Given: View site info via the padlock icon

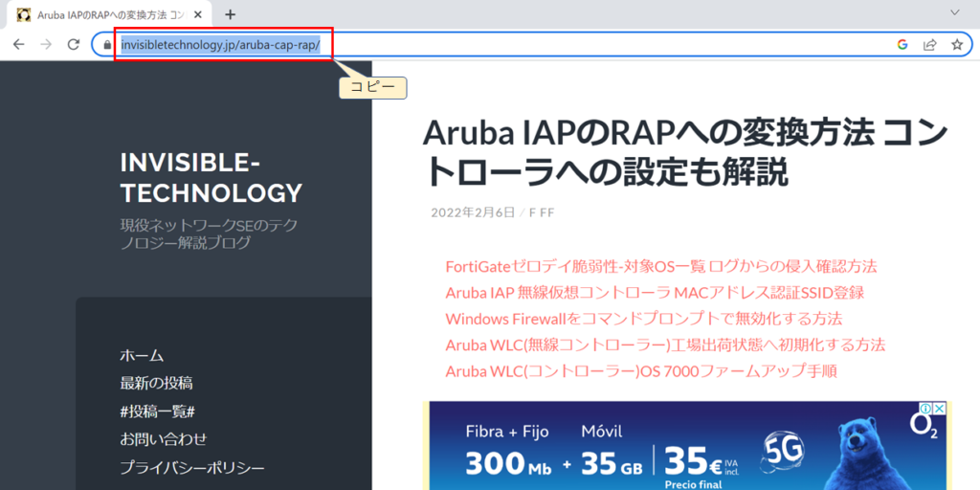Looking at the screenshot, I should coord(107,45).
